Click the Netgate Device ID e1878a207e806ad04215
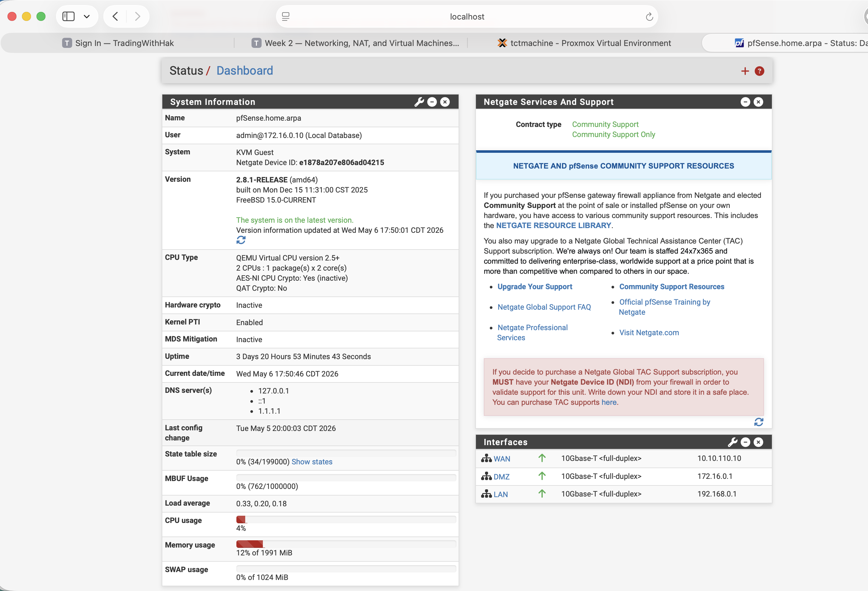Image resolution: width=868 pixels, height=591 pixels. click(341, 163)
